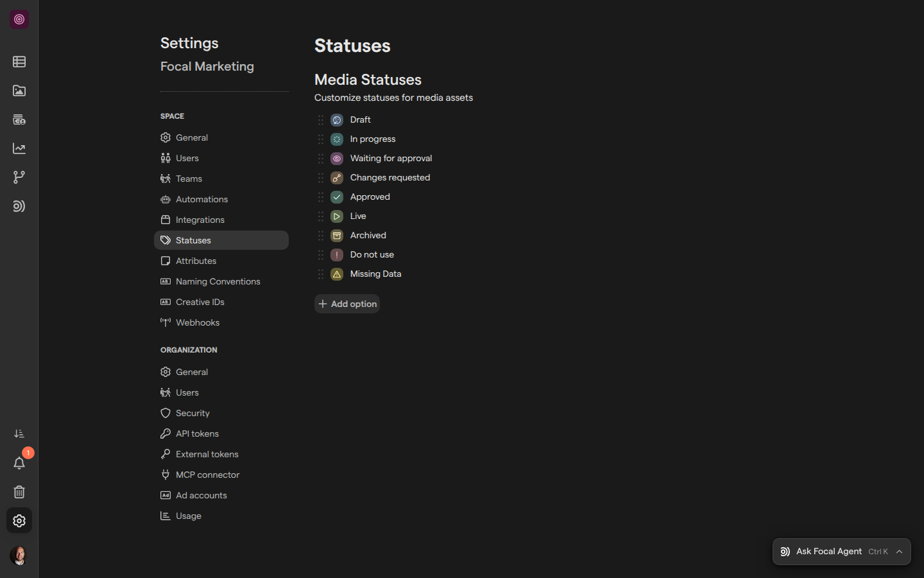Open MCP connector settings
Image resolution: width=924 pixels, height=578 pixels.
pyautogui.click(x=221, y=475)
